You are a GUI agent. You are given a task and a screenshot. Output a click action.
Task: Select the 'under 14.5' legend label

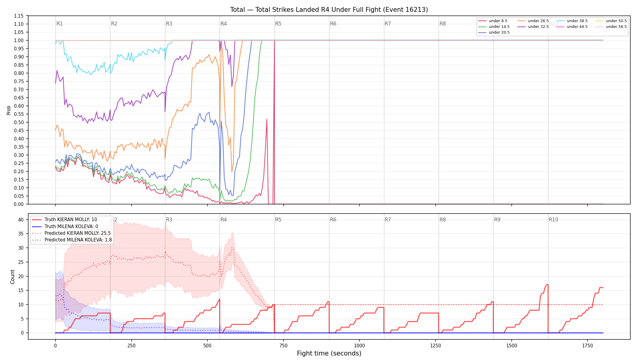499,27
